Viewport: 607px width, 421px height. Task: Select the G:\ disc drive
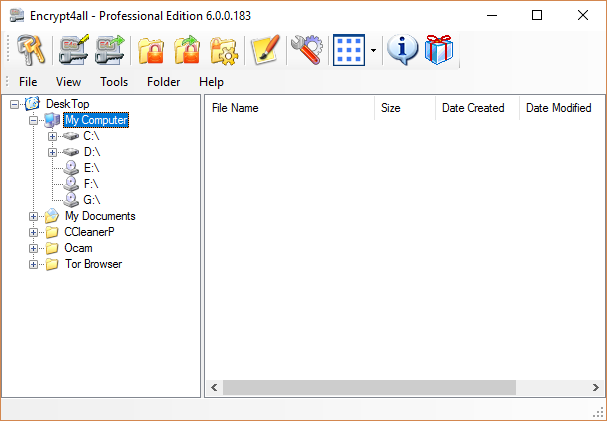(x=92, y=200)
